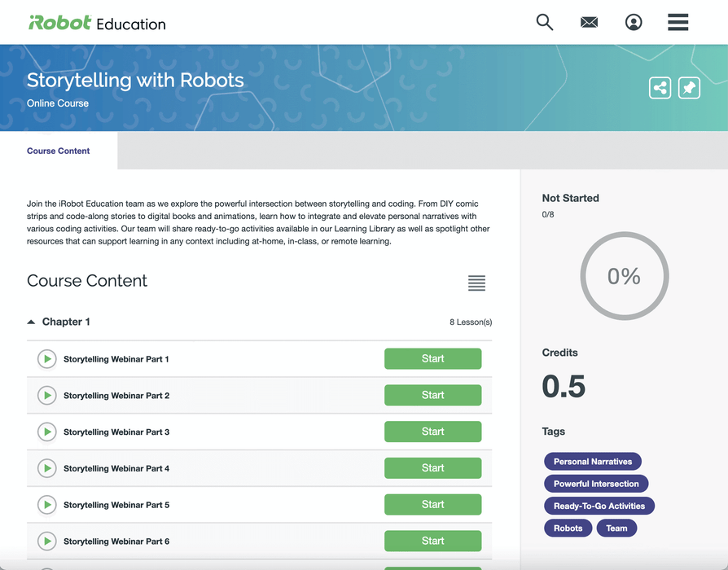Open the Storytelling Webinar Part 2 title

coord(116,396)
